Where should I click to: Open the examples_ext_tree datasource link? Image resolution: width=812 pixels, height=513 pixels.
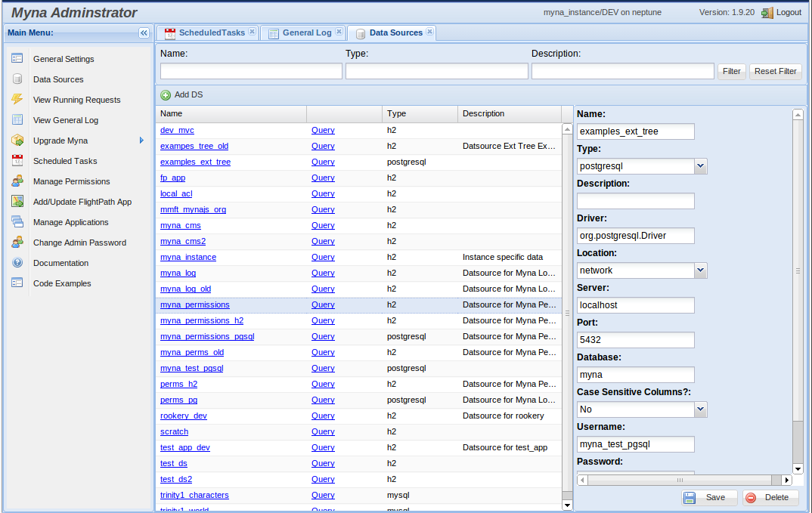[195, 162]
